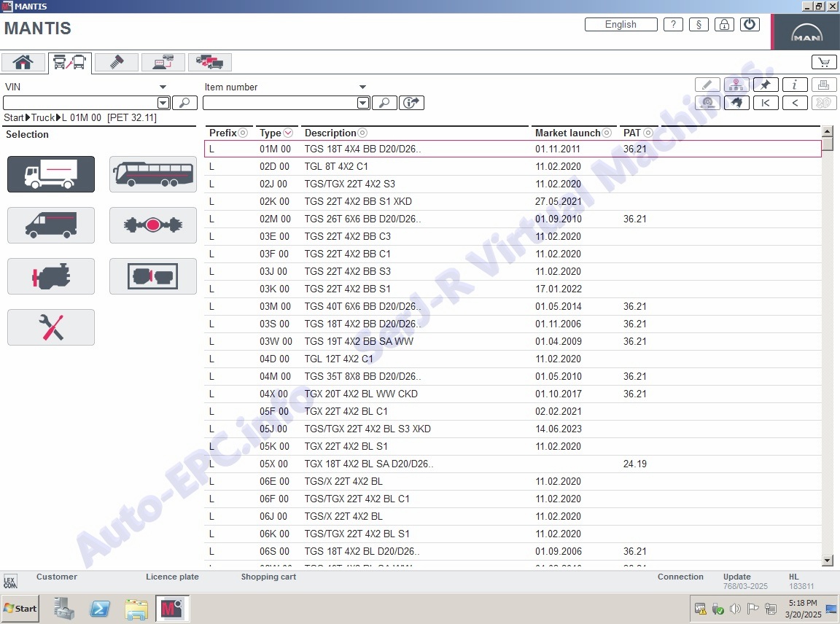840x624 pixels.
Task: Select row TGL 8T 4X2 C1
Action: point(512,167)
